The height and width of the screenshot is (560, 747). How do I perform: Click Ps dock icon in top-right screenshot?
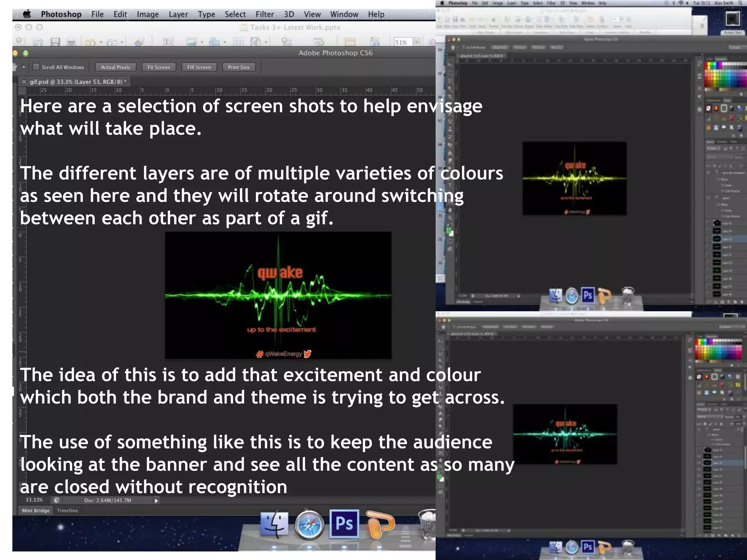click(x=588, y=295)
